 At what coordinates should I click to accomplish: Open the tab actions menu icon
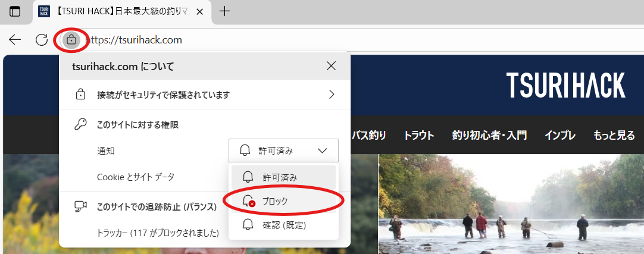coord(15,11)
